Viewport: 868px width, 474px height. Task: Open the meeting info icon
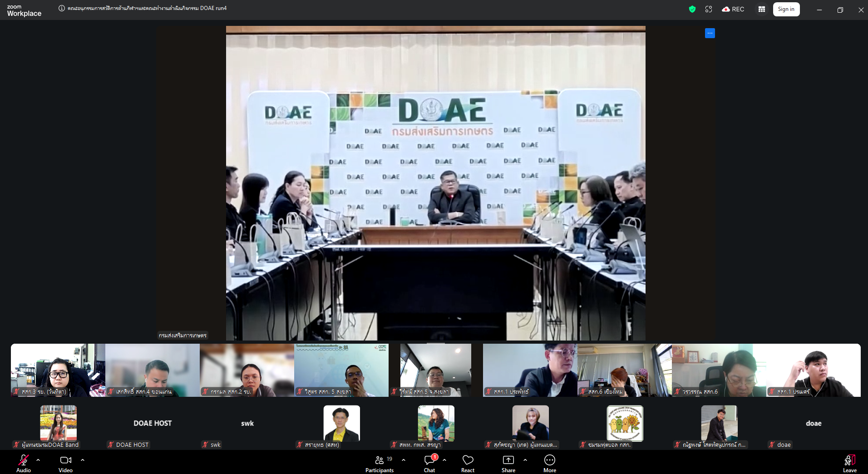click(x=62, y=8)
